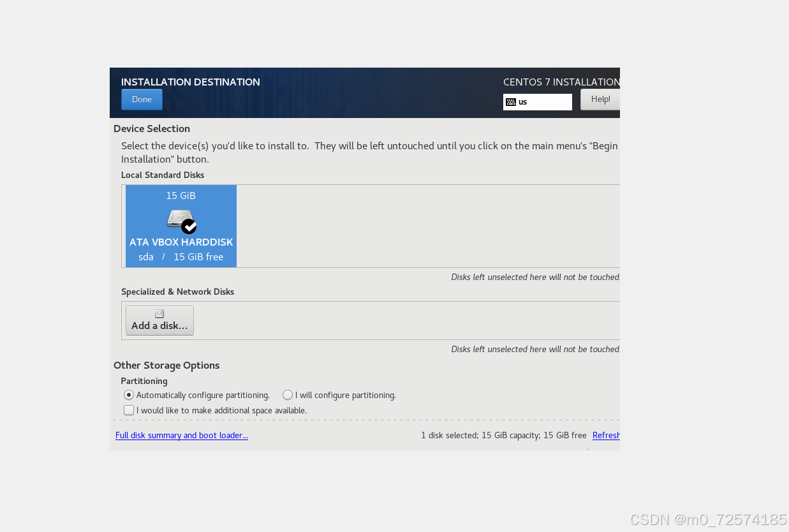Click the hard drive icon with checkmark
The width and height of the screenshot is (789, 532).
click(x=182, y=221)
